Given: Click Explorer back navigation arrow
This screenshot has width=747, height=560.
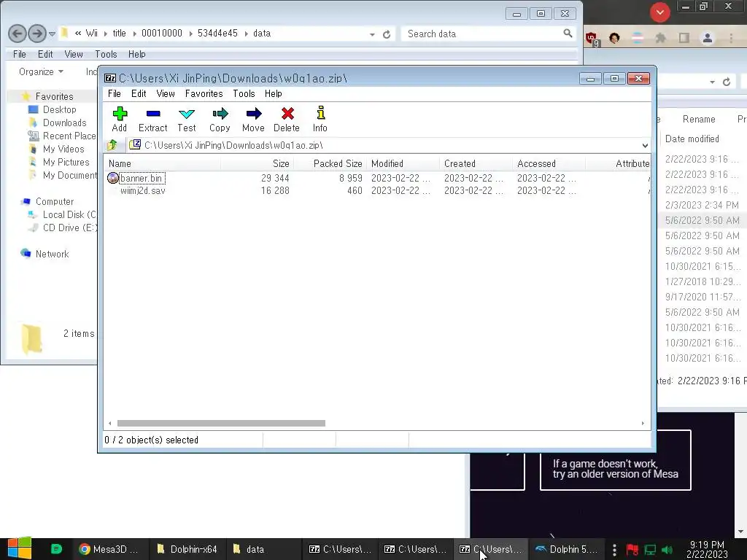Looking at the screenshot, I should (18, 34).
